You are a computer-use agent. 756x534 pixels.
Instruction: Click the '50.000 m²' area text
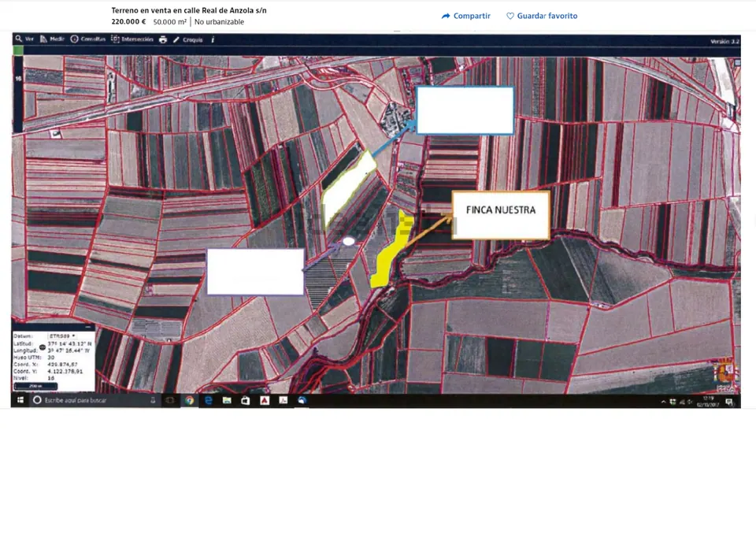pos(170,22)
